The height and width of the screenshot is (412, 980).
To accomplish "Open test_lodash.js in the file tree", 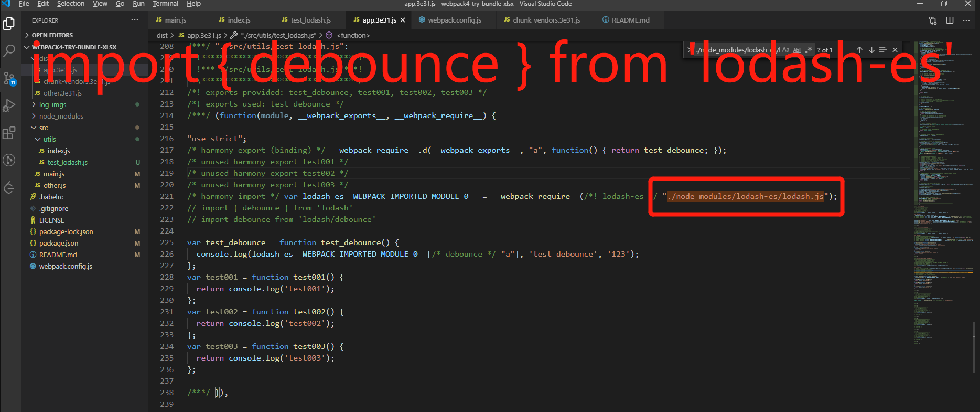I will pos(84,162).
